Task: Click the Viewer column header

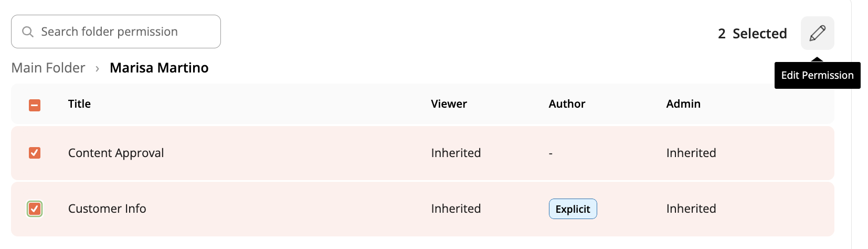Action: click(x=449, y=104)
